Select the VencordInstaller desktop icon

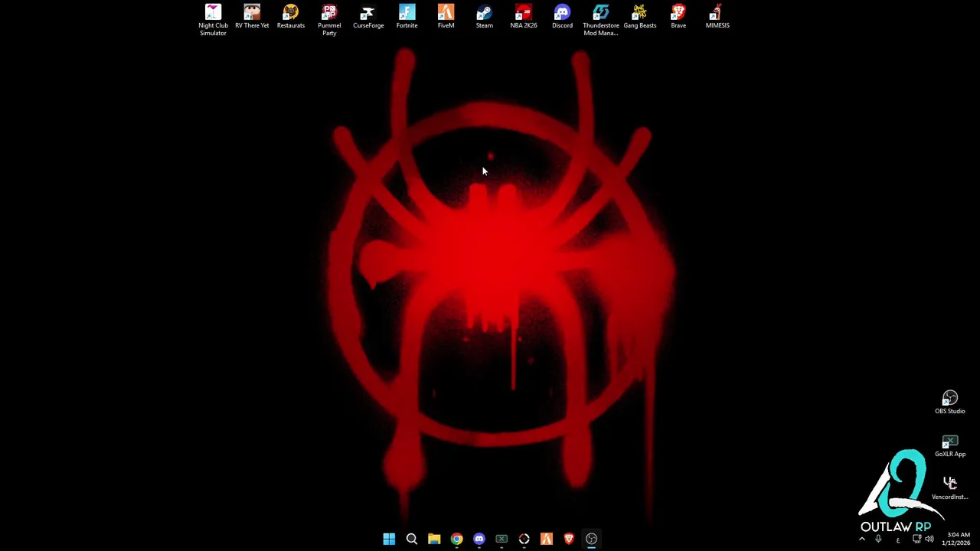point(950,488)
